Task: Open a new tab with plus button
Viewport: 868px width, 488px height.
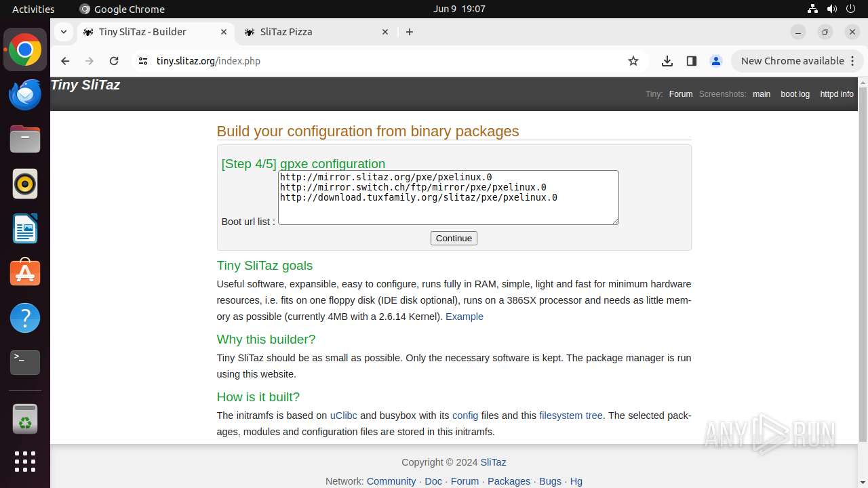Action: tap(410, 32)
